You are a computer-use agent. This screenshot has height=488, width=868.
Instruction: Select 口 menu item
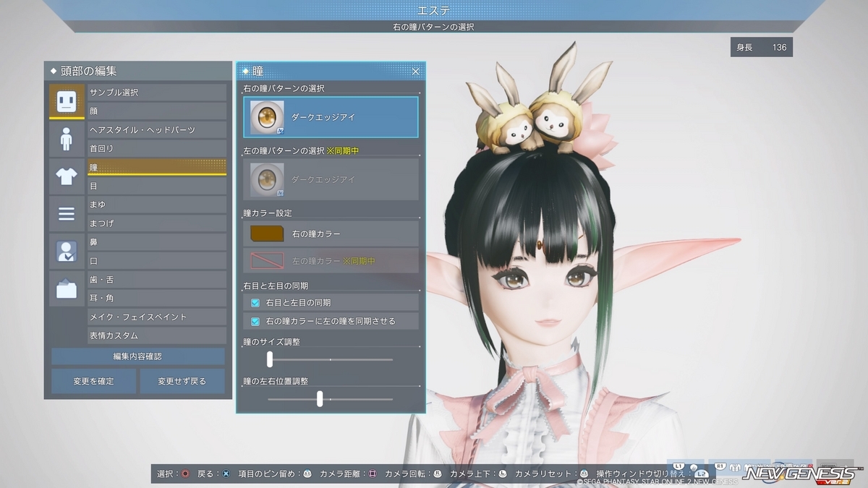(x=157, y=261)
